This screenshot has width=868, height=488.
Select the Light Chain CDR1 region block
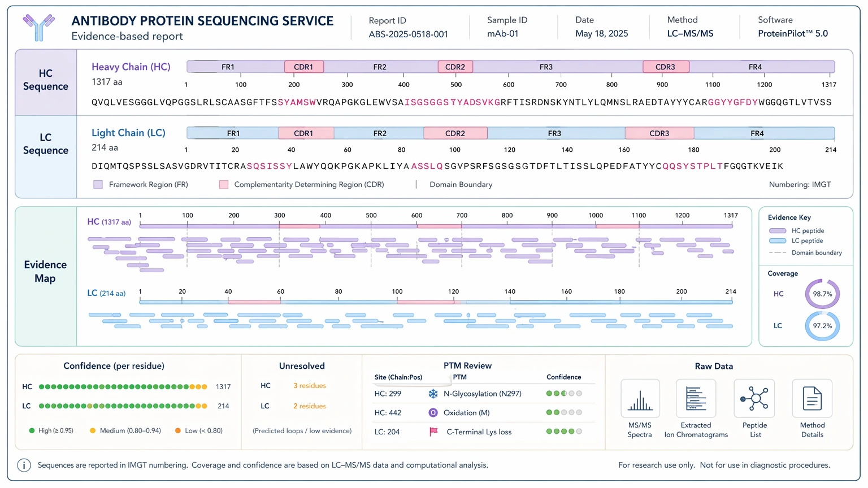306,133
